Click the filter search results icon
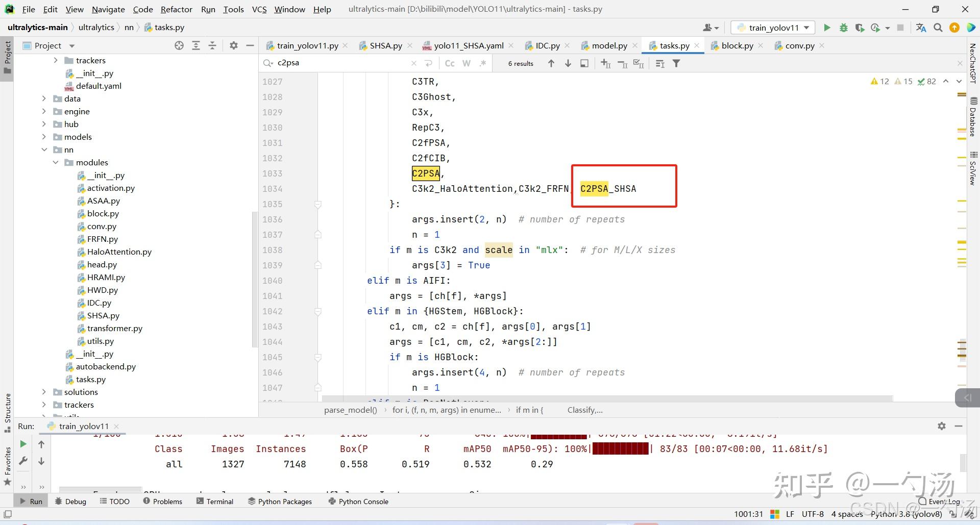This screenshot has height=525, width=980. [676, 63]
